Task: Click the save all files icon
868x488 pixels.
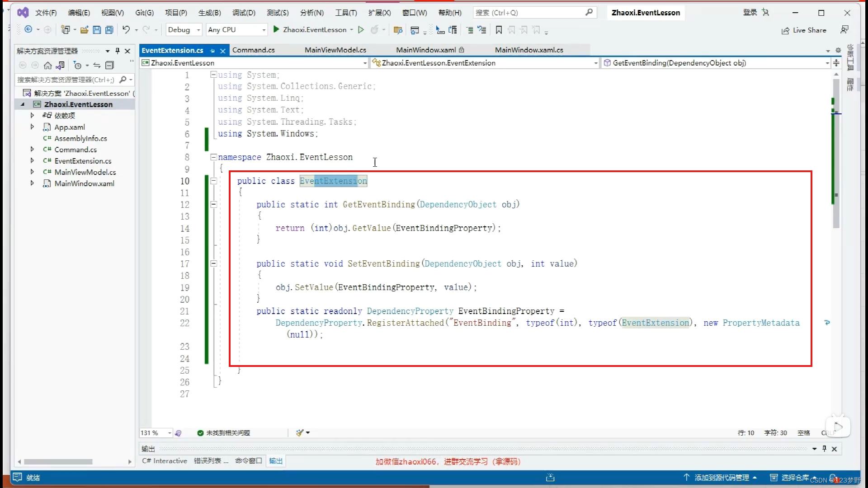Action: pos(109,30)
